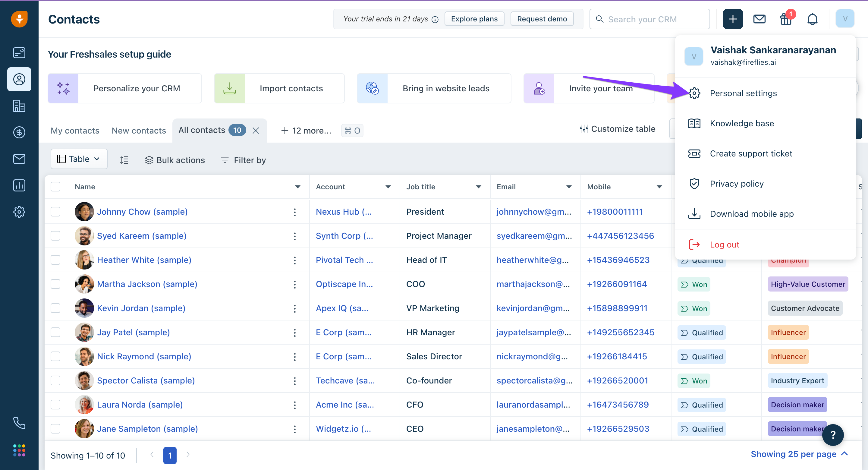The height and width of the screenshot is (470, 868).
Task: Open the Import contacts setup card
Action: (279, 88)
